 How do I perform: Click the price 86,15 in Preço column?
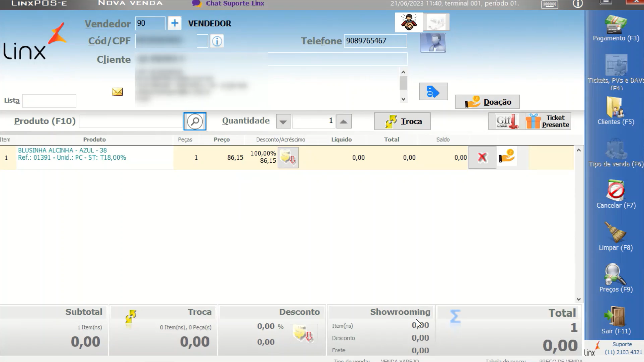tap(235, 157)
